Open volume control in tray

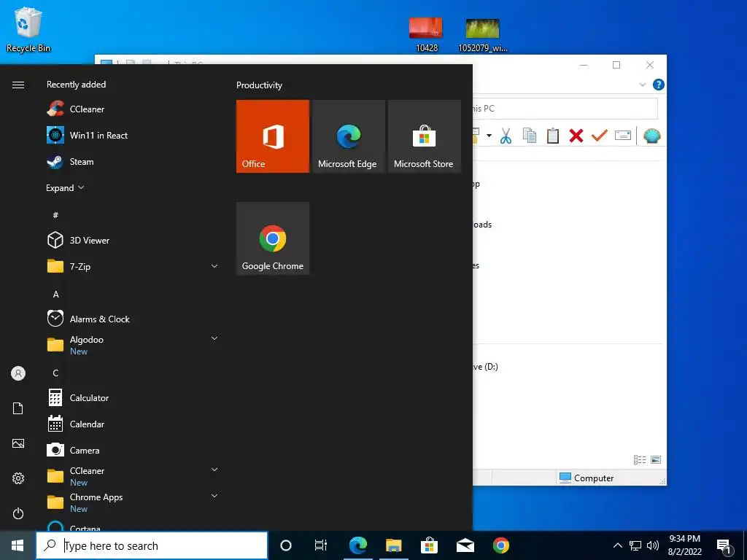[x=653, y=545]
